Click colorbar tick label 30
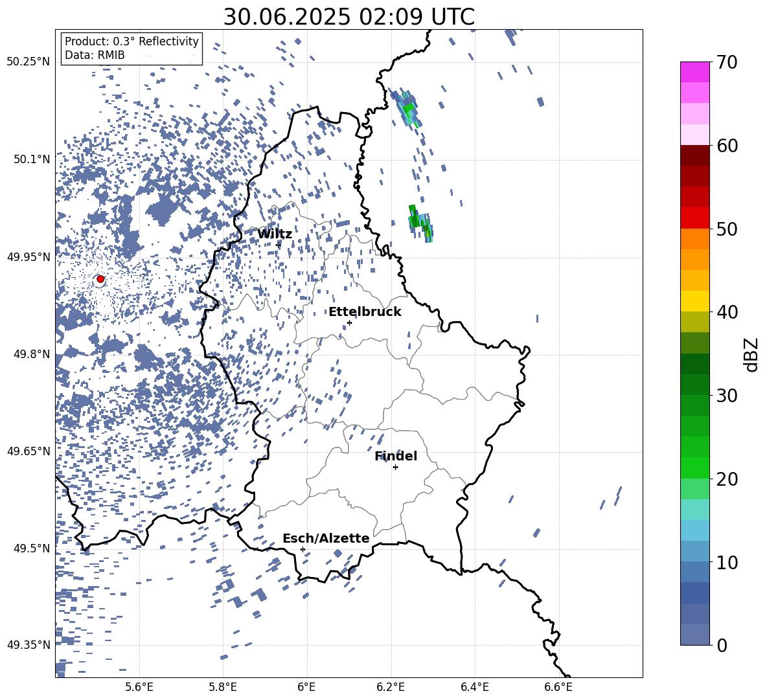The width and height of the screenshot is (767, 700). tap(727, 395)
